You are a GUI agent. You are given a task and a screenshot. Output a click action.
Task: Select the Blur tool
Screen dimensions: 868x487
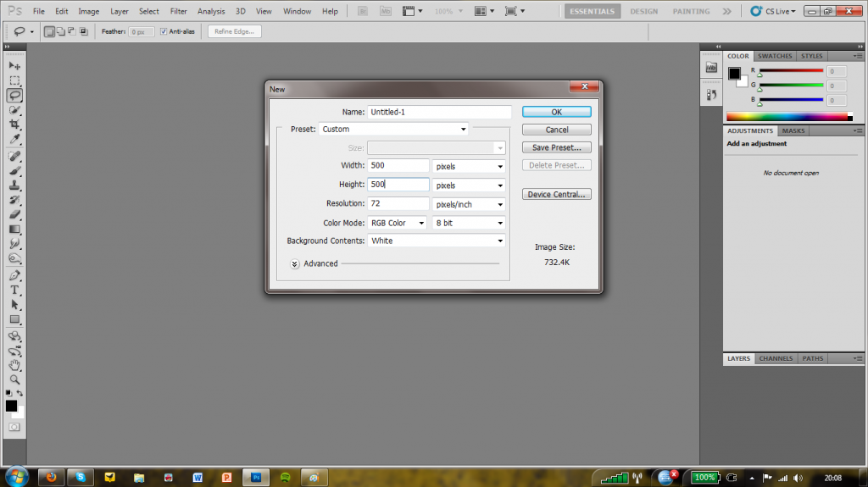[x=14, y=244]
